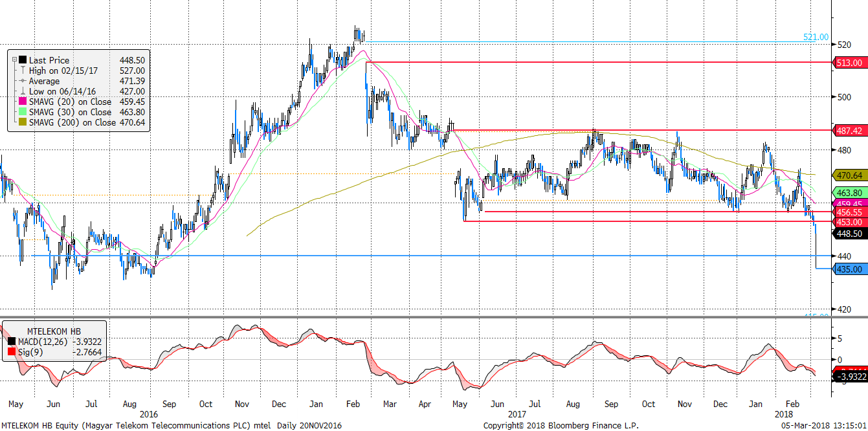Click the Average marker icon in legend

pos(23,81)
